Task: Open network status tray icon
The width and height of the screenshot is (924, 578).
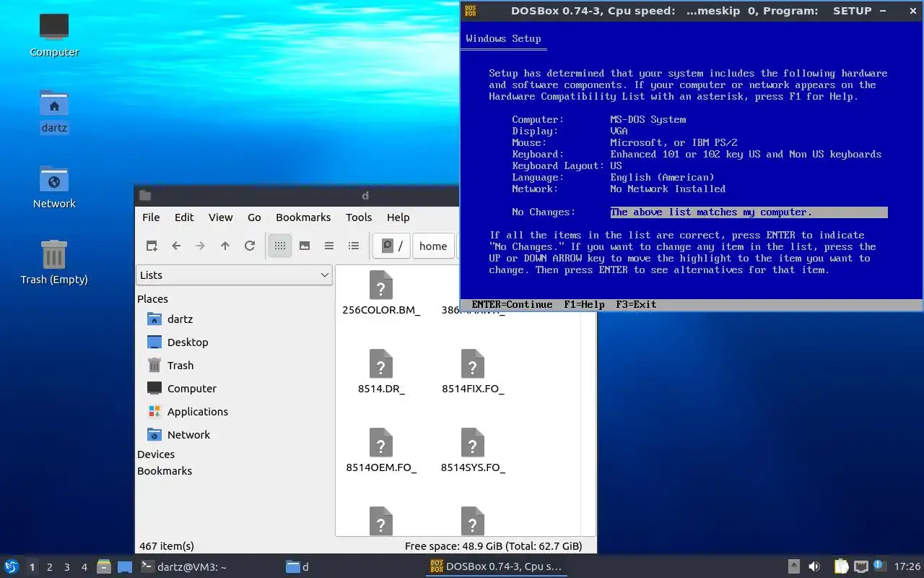Action: coord(860,567)
